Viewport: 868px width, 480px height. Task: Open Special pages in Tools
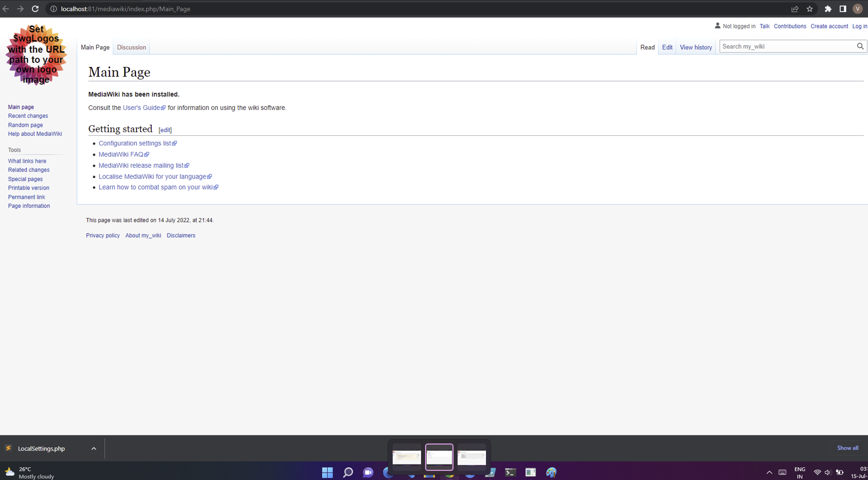point(25,179)
